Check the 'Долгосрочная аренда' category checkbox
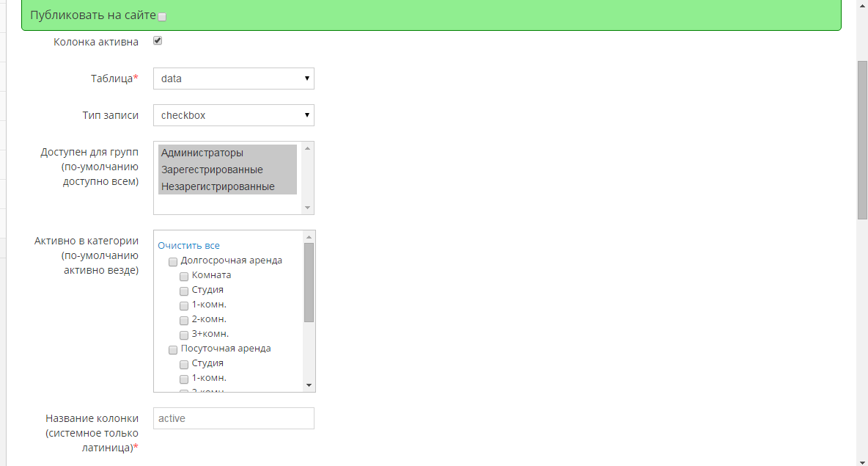868x466 pixels. [173, 261]
